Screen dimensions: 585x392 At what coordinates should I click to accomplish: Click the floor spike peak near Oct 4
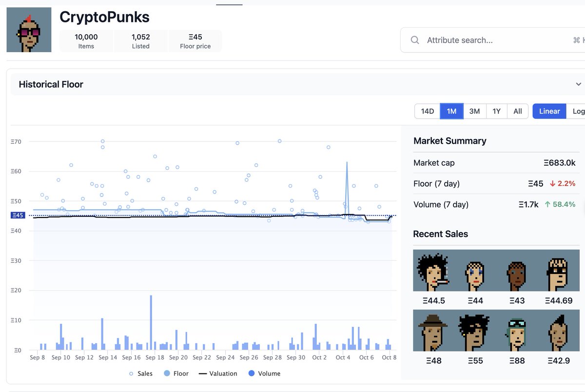click(347, 163)
